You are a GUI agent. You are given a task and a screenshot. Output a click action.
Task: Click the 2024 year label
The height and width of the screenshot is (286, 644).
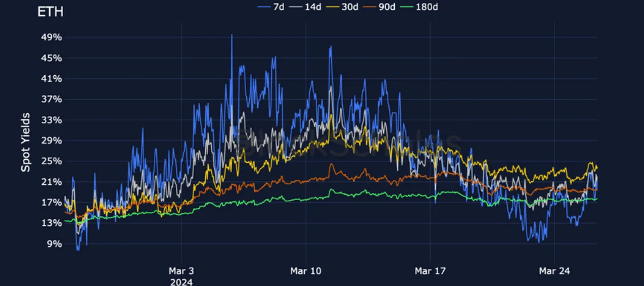(x=181, y=282)
